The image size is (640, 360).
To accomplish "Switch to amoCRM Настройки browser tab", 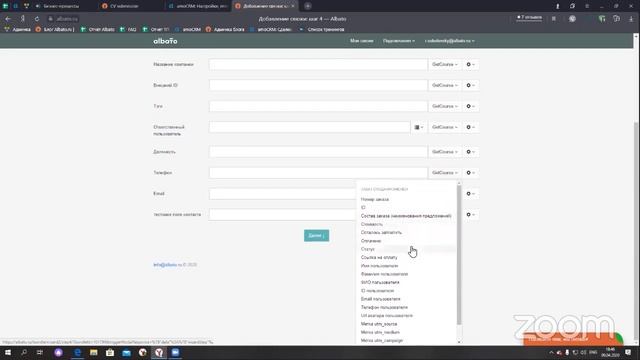I will coord(199,6).
